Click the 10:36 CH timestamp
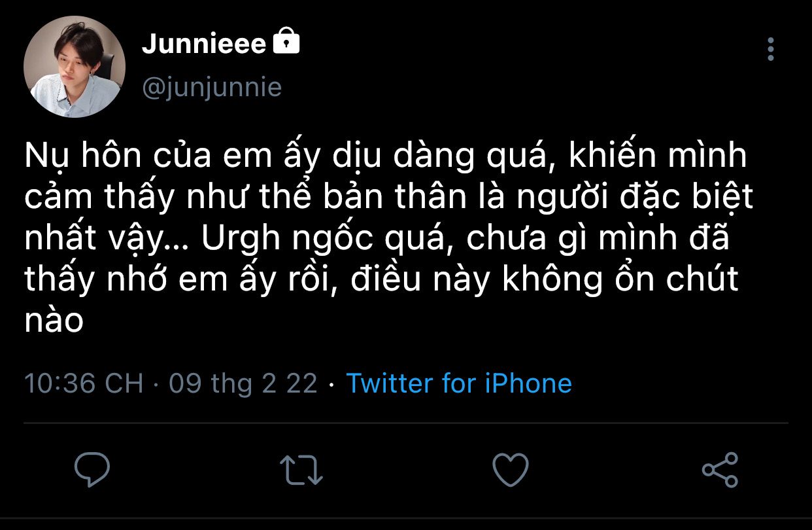812x530 pixels. pos(84,383)
